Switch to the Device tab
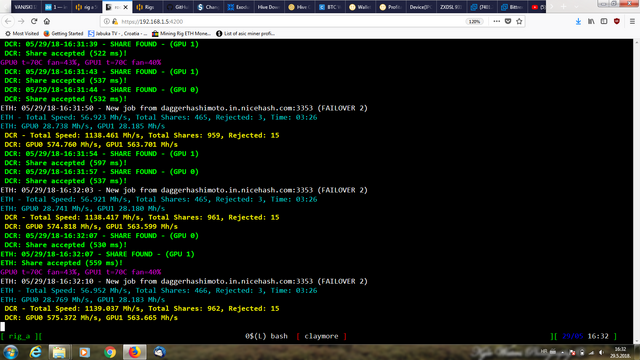The image size is (640, 360). (x=420, y=7)
